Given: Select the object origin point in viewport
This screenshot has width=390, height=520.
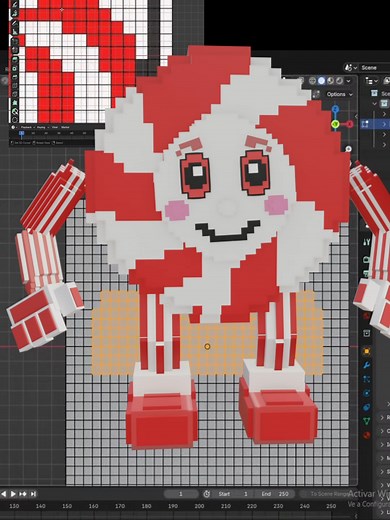Looking at the screenshot, I should point(207,347).
